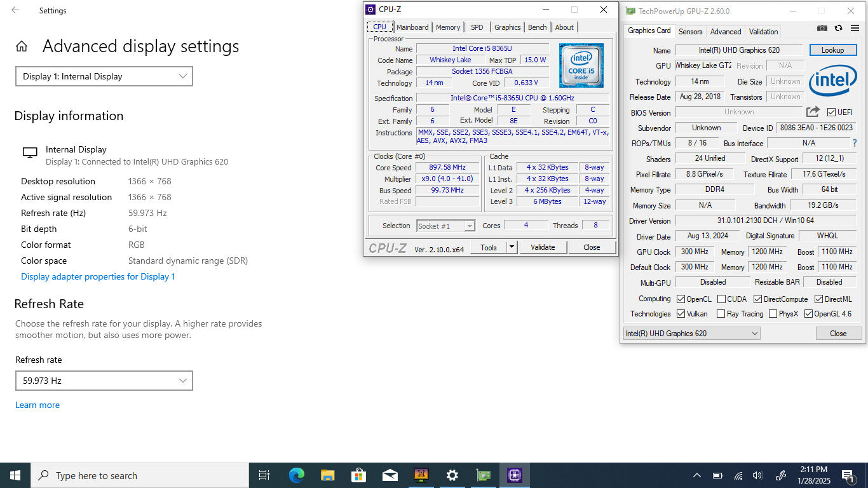Click the Lookup button in GPU-Z
Image resolution: width=868 pixels, height=488 pixels.
click(832, 50)
